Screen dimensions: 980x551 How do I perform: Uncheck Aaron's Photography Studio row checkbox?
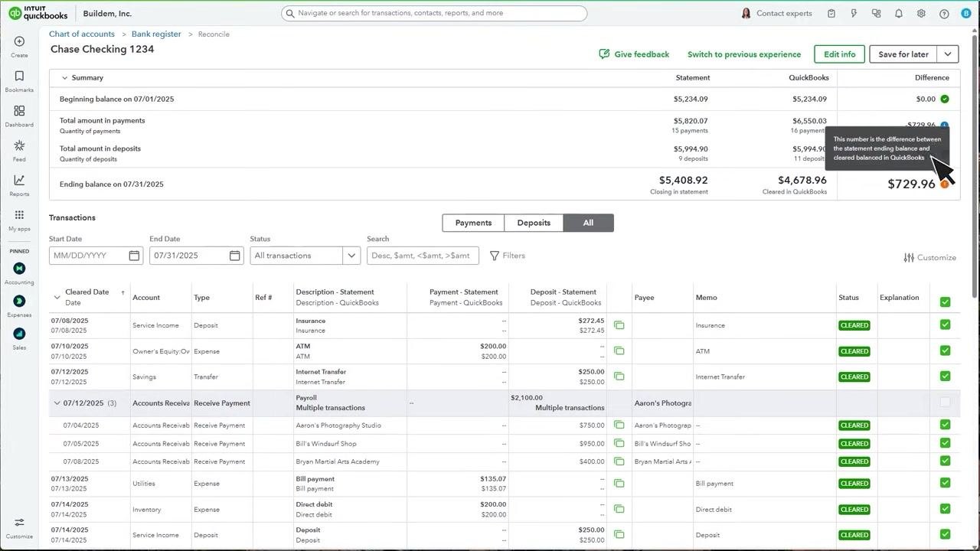pyautogui.click(x=945, y=425)
